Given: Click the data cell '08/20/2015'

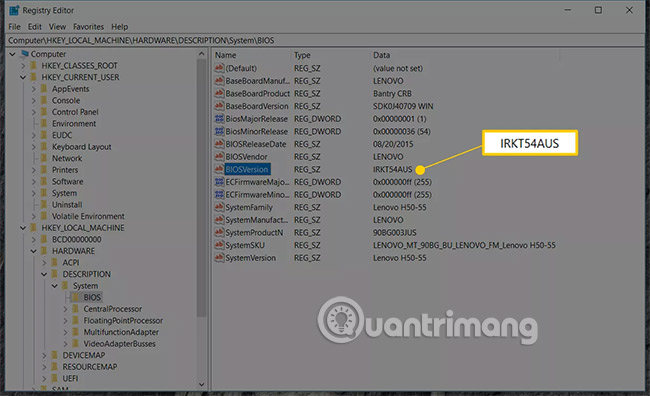Looking at the screenshot, I should click(x=393, y=144).
